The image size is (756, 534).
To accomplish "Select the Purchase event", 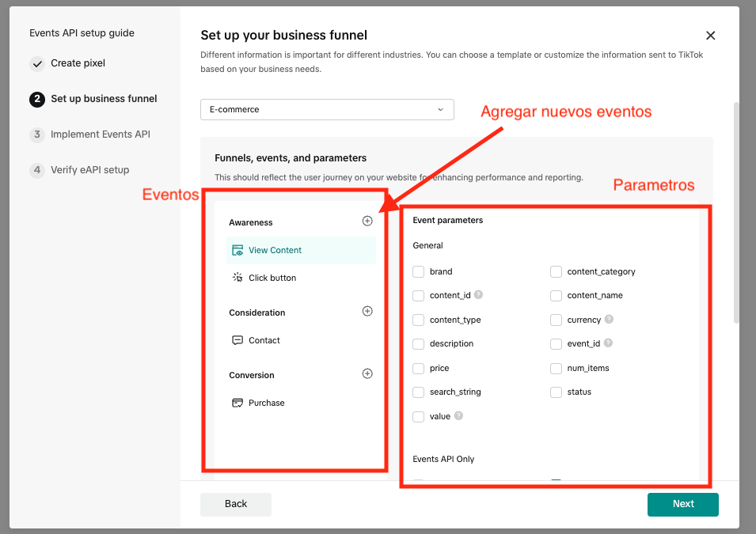I will (x=301, y=403).
